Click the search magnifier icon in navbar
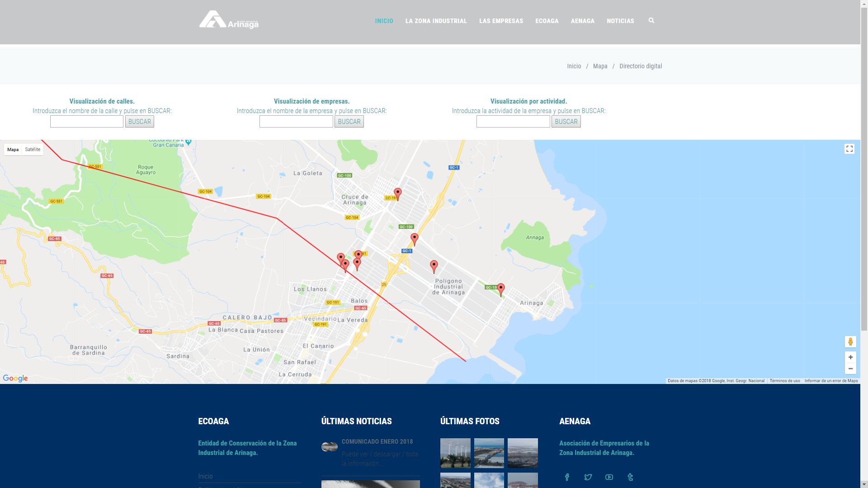Image resolution: width=868 pixels, height=488 pixels. (651, 20)
